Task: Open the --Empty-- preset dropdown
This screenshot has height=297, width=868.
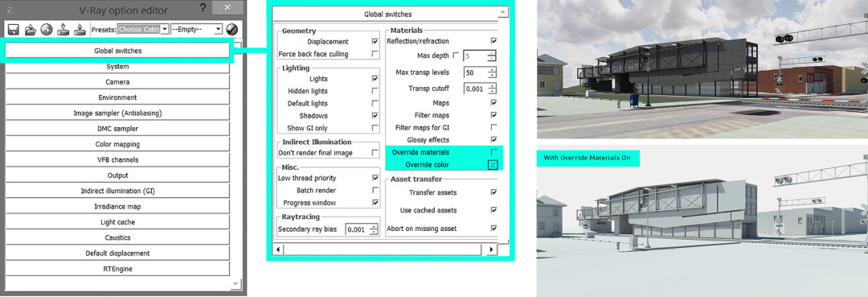Action: (197, 29)
